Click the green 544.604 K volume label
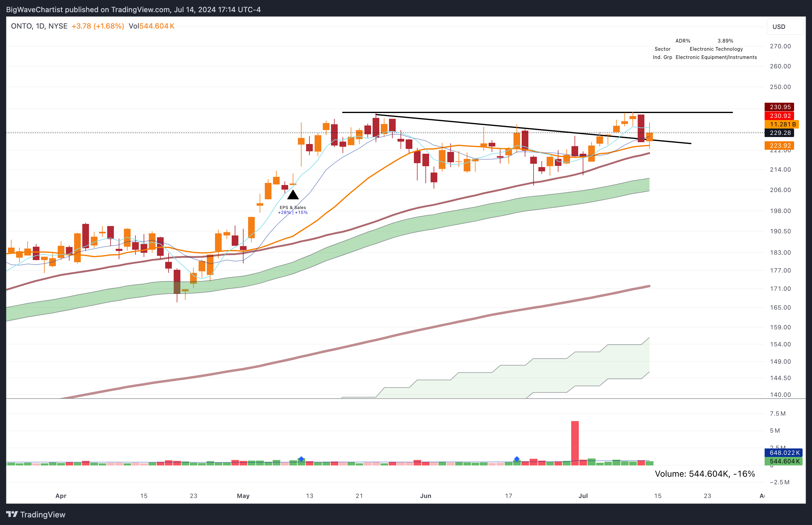Screen dimensions: 812x525 pyautogui.click(x=784, y=461)
